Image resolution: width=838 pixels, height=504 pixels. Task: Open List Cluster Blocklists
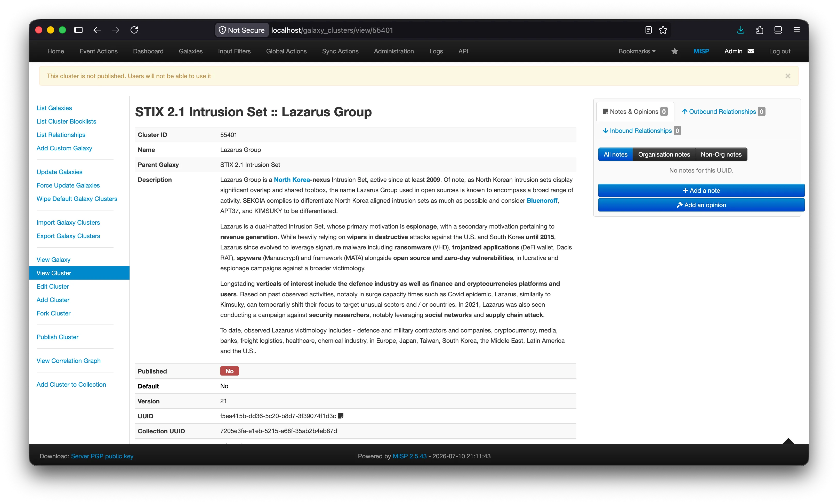(66, 121)
